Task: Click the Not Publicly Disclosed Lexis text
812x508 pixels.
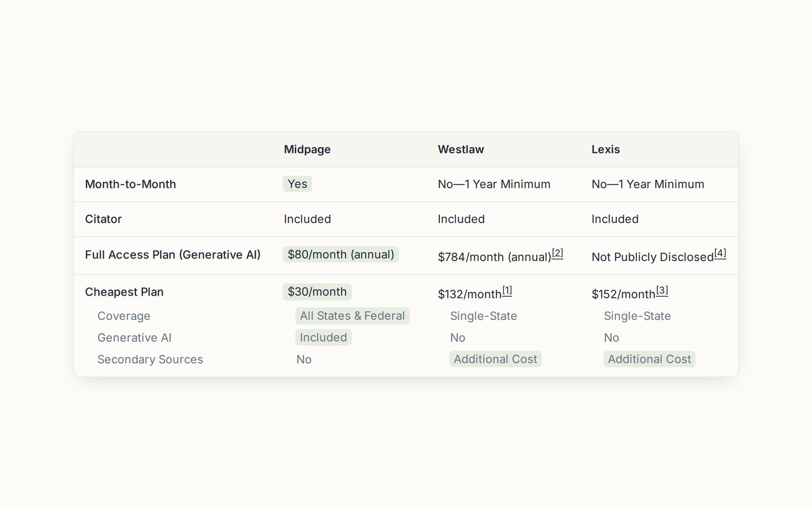Action: (x=653, y=257)
